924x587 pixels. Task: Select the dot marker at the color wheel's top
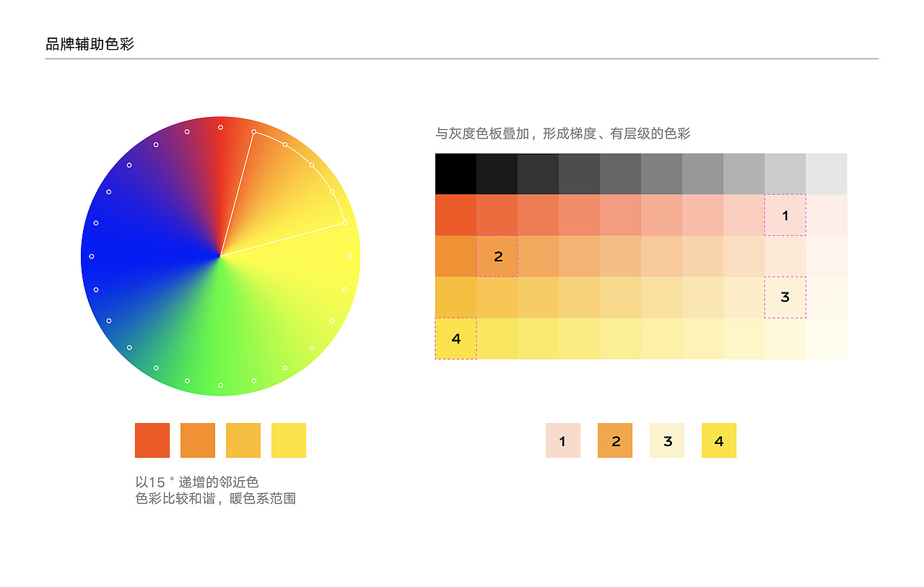click(x=219, y=127)
